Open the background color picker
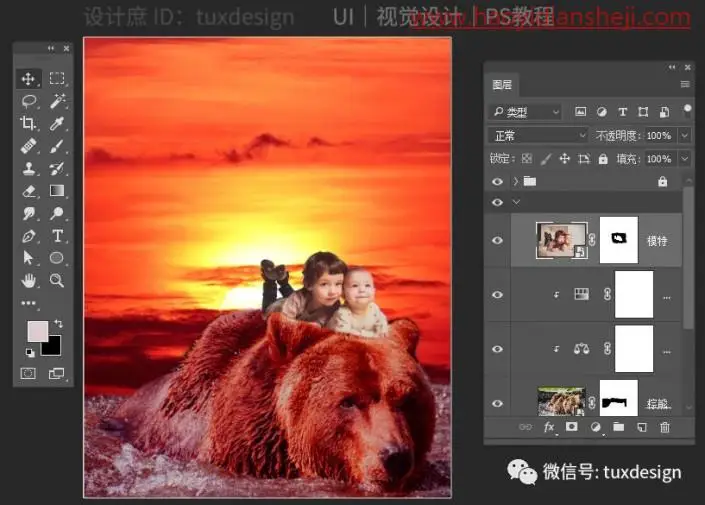Screen dimensions: 705x505 pos(53,347)
